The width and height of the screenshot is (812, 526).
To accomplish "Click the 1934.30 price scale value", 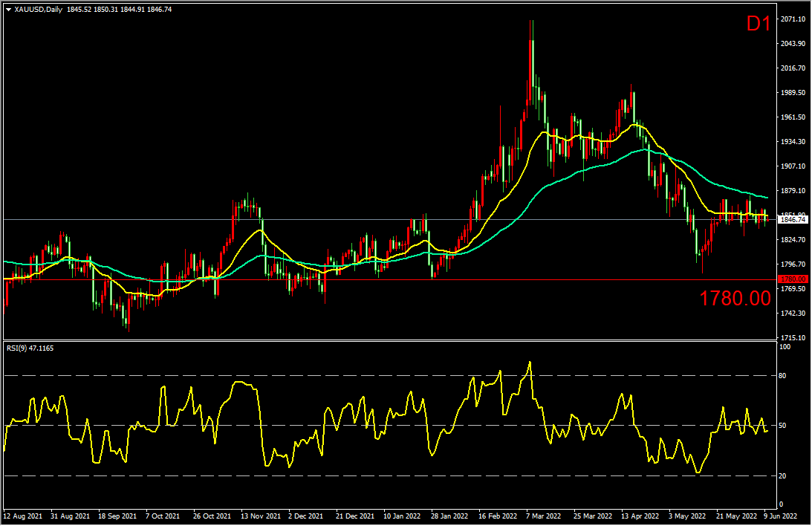I will coord(793,142).
